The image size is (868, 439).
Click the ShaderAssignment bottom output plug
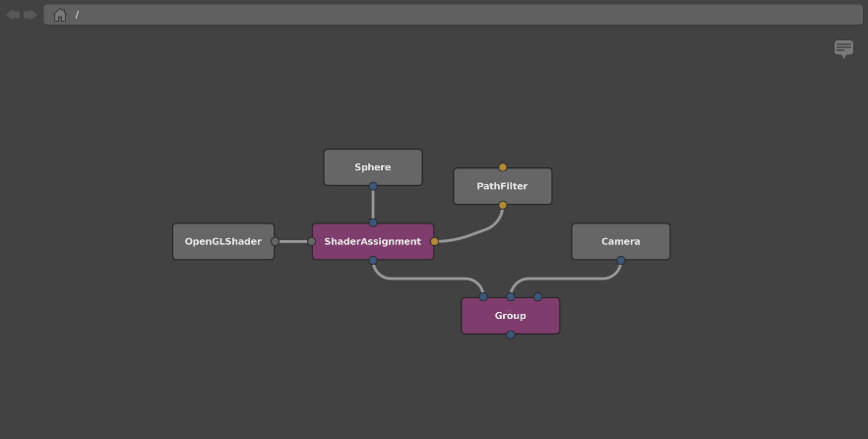coord(373,260)
